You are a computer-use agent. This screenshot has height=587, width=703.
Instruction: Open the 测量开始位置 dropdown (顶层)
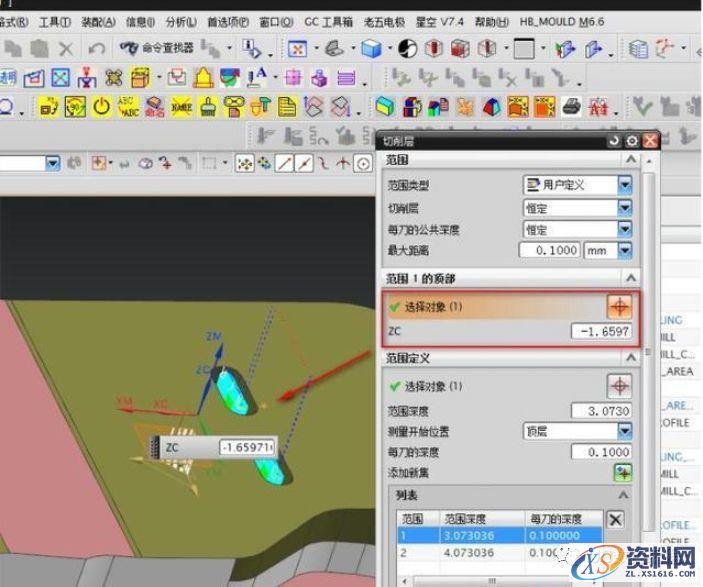pos(625,431)
